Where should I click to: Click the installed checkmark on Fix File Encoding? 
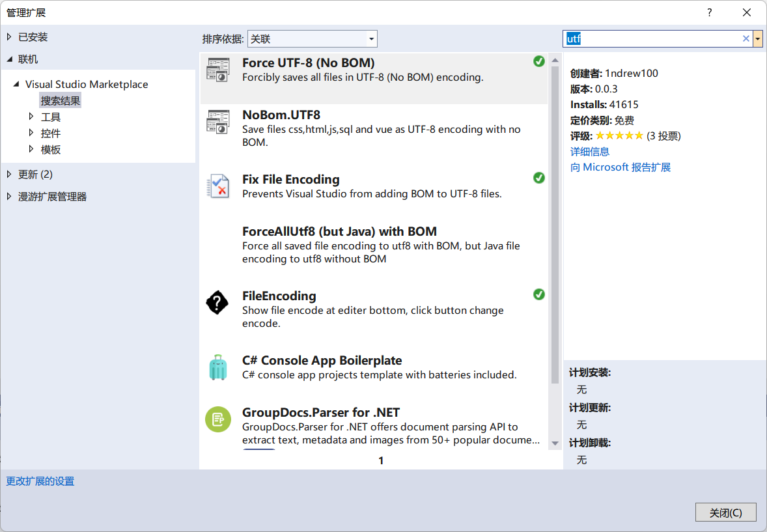[539, 178]
